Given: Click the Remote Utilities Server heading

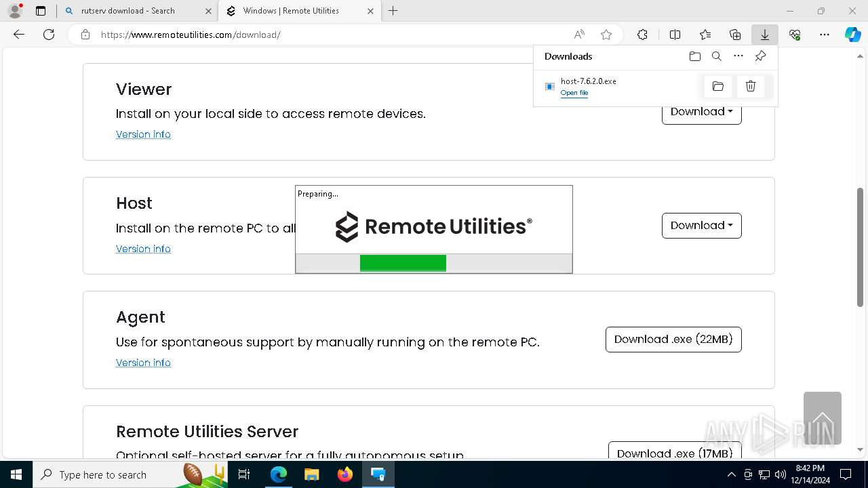Looking at the screenshot, I should (208, 431).
